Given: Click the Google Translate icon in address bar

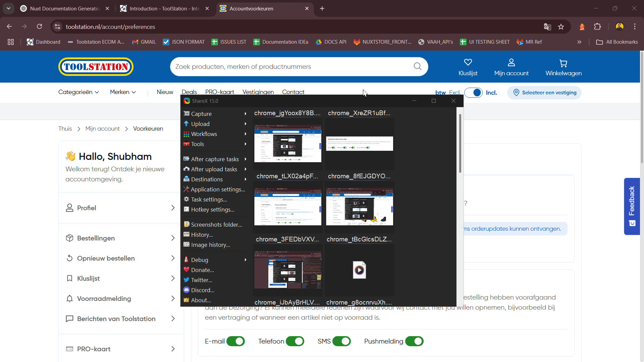Looking at the screenshot, I should point(547,27).
